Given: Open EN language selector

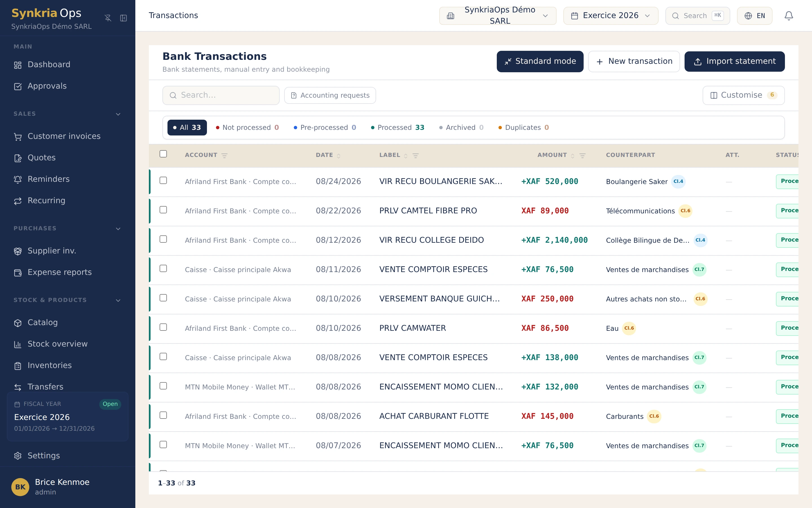Looking at the screenshot, I should [754, 16].
